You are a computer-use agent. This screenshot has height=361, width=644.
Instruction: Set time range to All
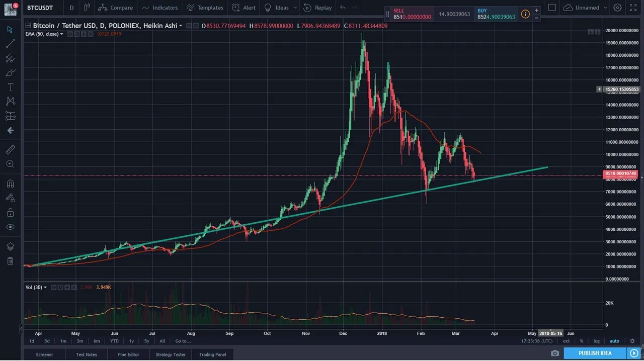coord(162,341)
